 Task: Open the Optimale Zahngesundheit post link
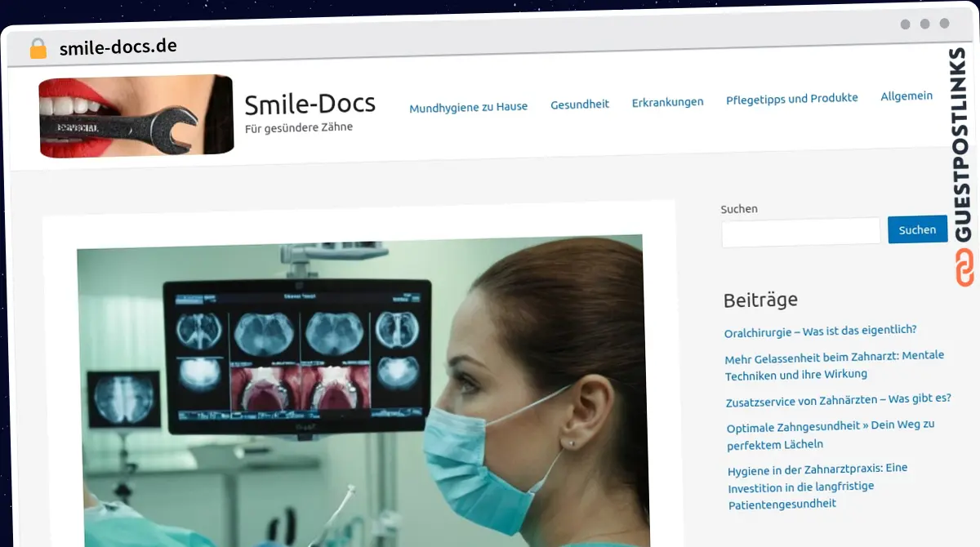[x=831, y=434]
